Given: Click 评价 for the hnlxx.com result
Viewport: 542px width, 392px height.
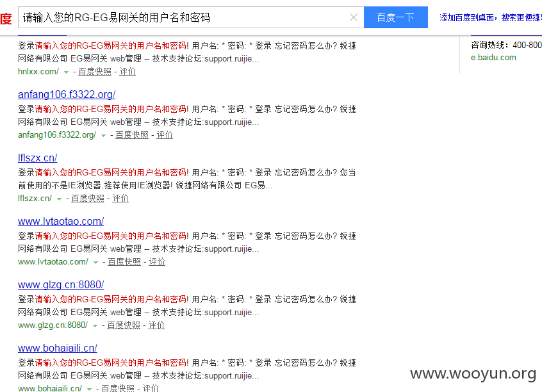Looking at the screenshot, I should point(127,71).
